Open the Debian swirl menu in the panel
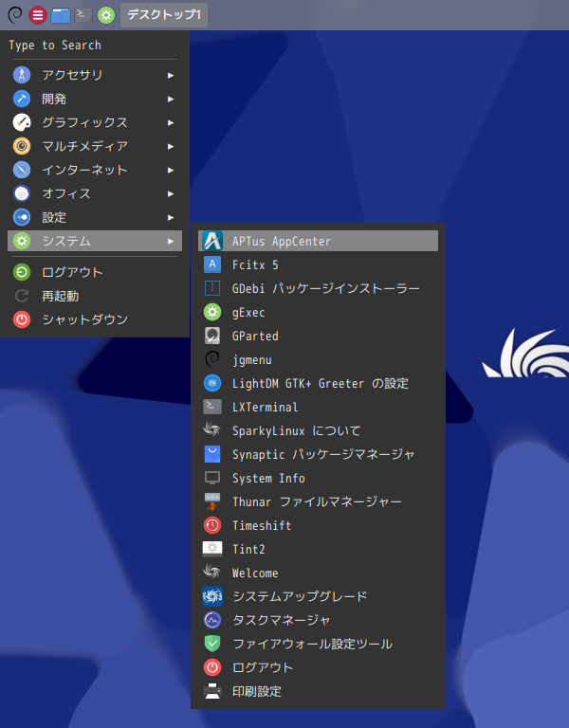 pyautogui.click(x=15, y=15)
